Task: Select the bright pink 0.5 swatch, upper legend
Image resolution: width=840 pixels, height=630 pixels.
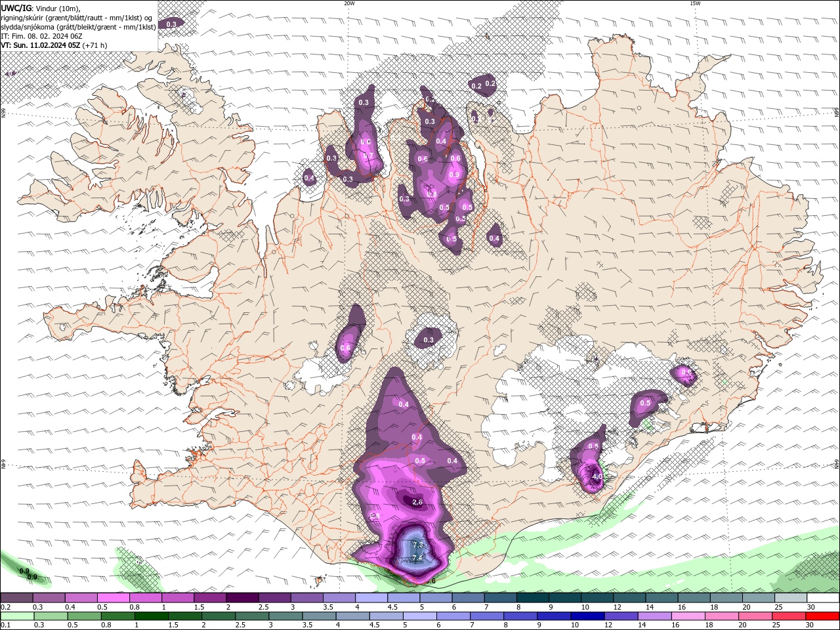Action: tap(113, 597)
